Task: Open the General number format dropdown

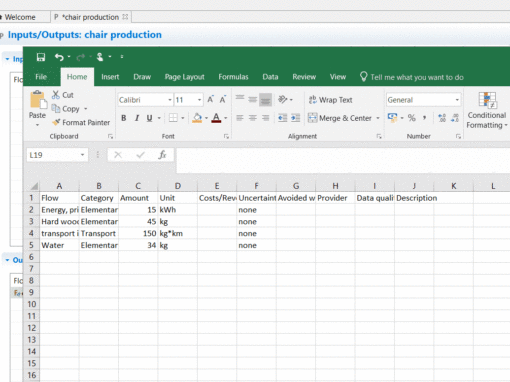Action: [457, 100]
